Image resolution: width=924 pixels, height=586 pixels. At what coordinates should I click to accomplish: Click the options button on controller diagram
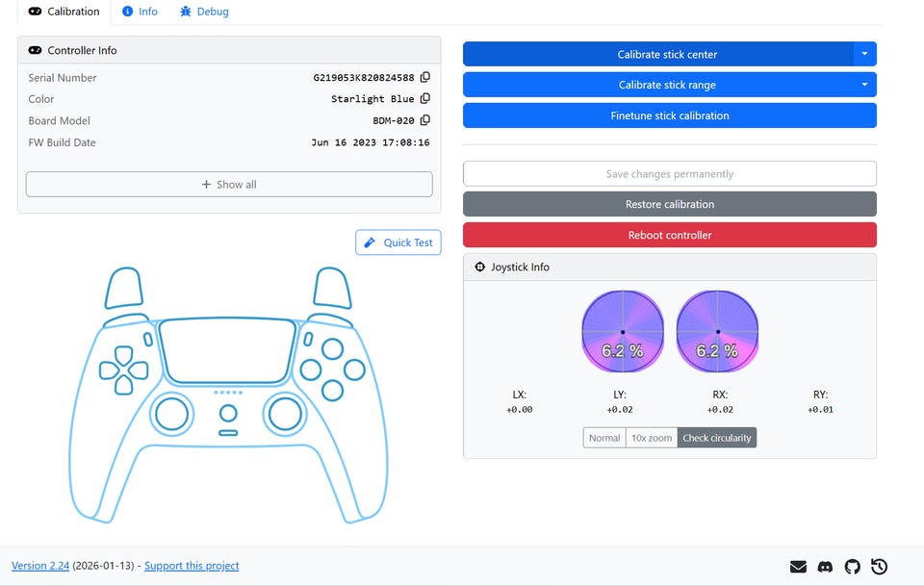point(308,340)
